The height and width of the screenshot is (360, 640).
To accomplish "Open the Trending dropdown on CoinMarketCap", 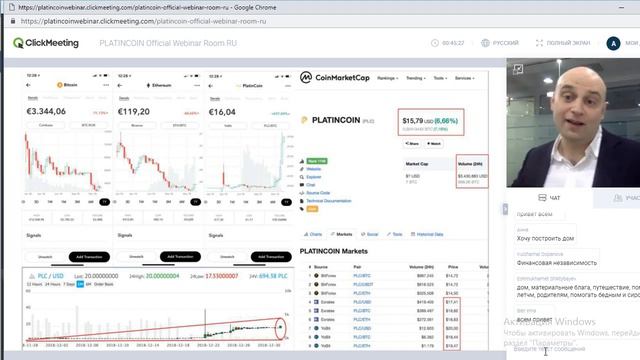I will tap(416, 78).
